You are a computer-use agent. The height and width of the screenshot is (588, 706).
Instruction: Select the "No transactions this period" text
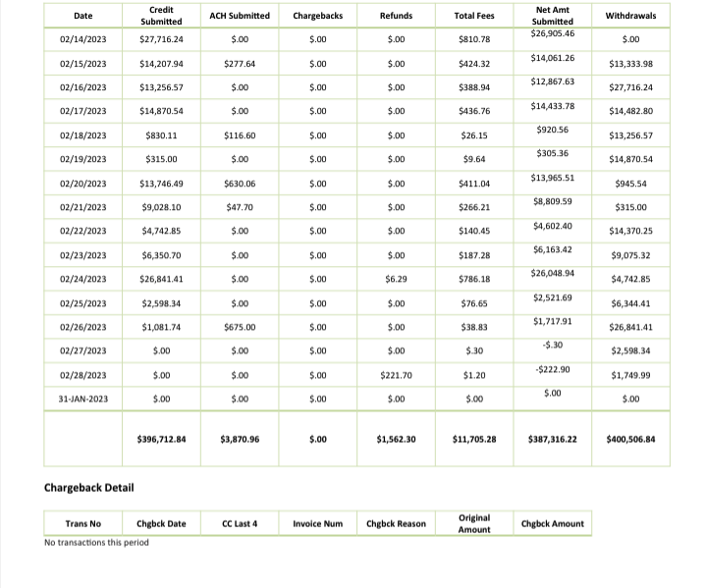[x=96, y=542]
